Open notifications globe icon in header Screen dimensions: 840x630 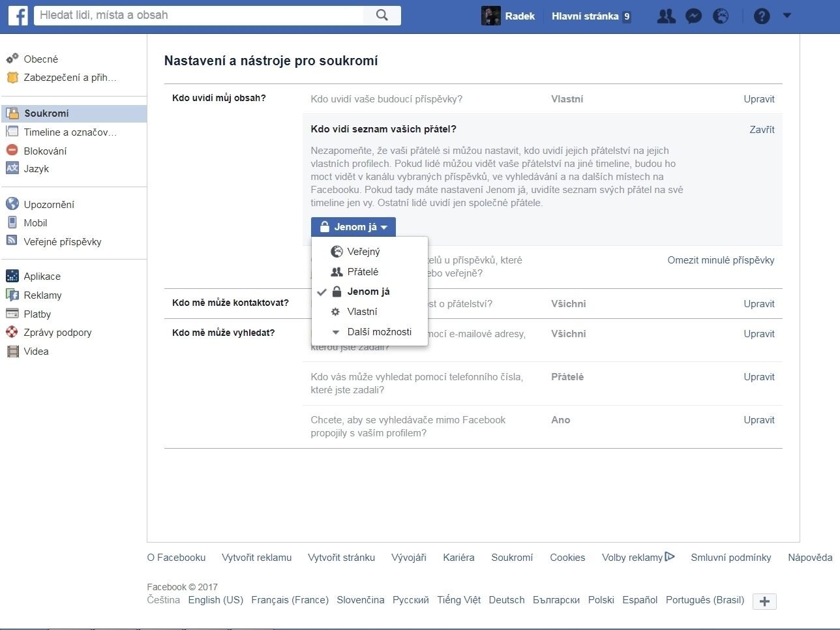(x=721, y=16)
